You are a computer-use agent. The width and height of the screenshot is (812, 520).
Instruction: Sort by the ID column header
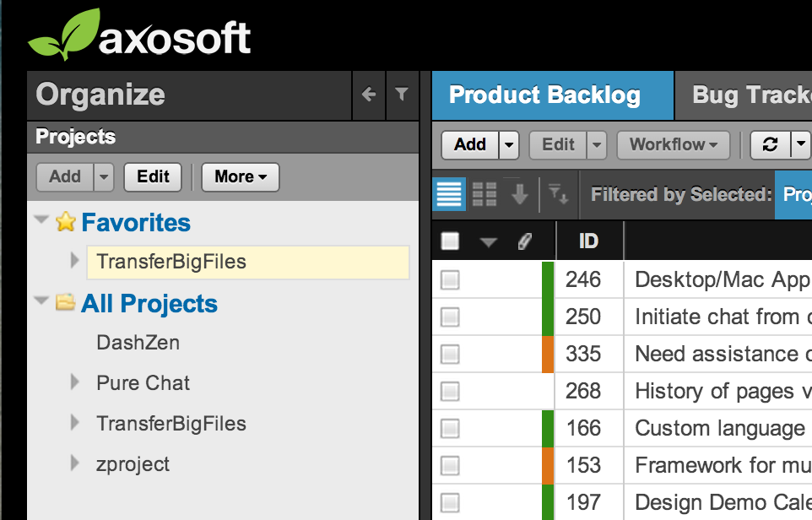point(589,241)
